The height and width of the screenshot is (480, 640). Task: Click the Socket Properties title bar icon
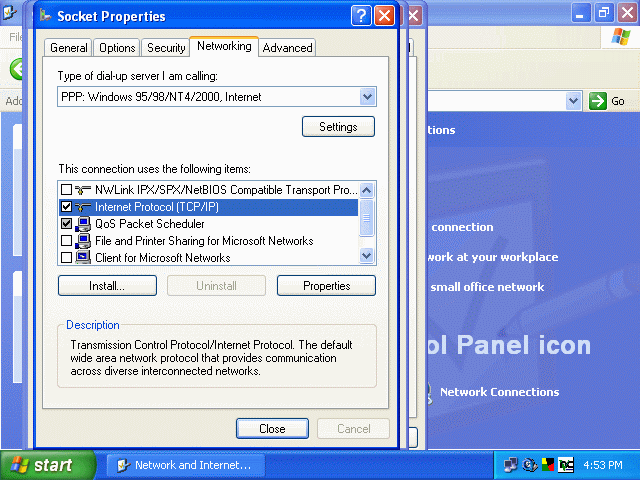pos(46,16)
